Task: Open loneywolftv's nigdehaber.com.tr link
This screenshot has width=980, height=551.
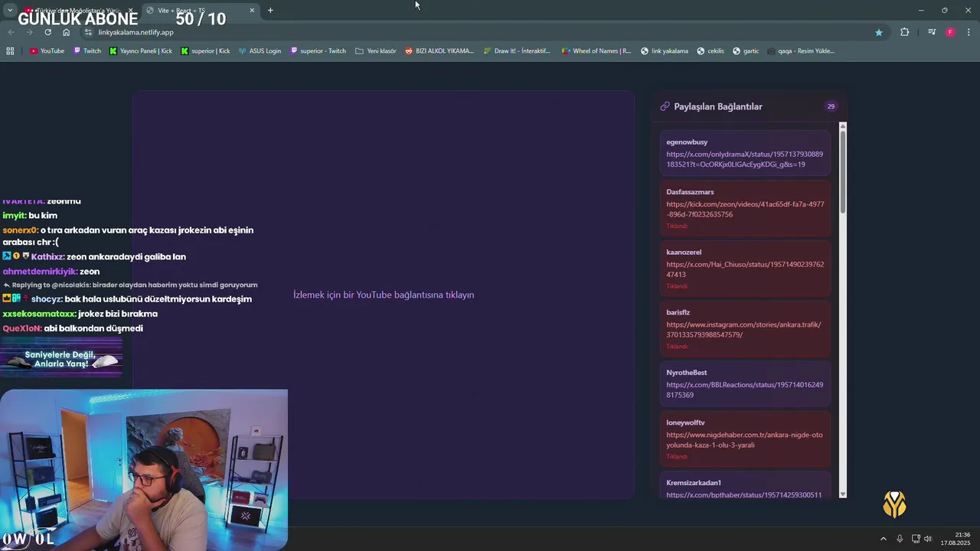Action: [744, 440]
